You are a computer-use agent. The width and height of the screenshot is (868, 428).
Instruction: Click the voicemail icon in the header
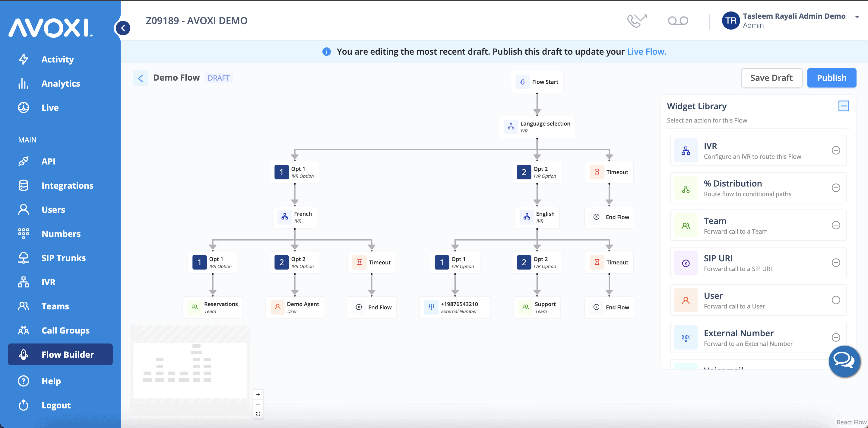pos(678,20)
